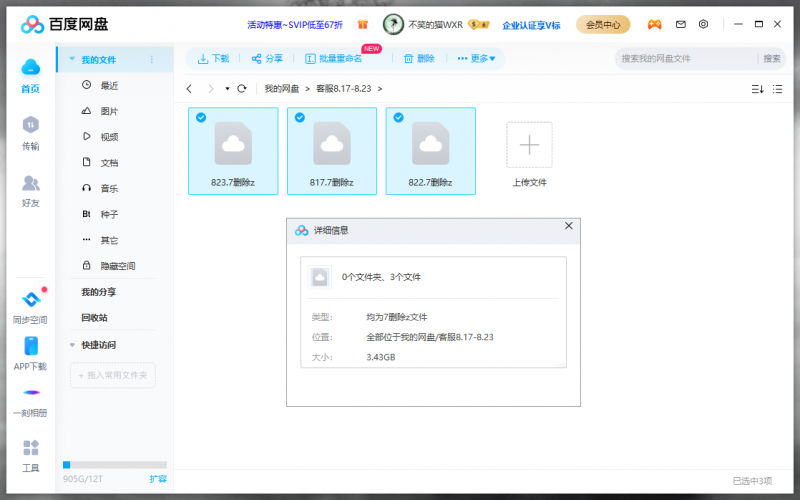Collapse the 快捷访问 quick access section

point(72,345)
